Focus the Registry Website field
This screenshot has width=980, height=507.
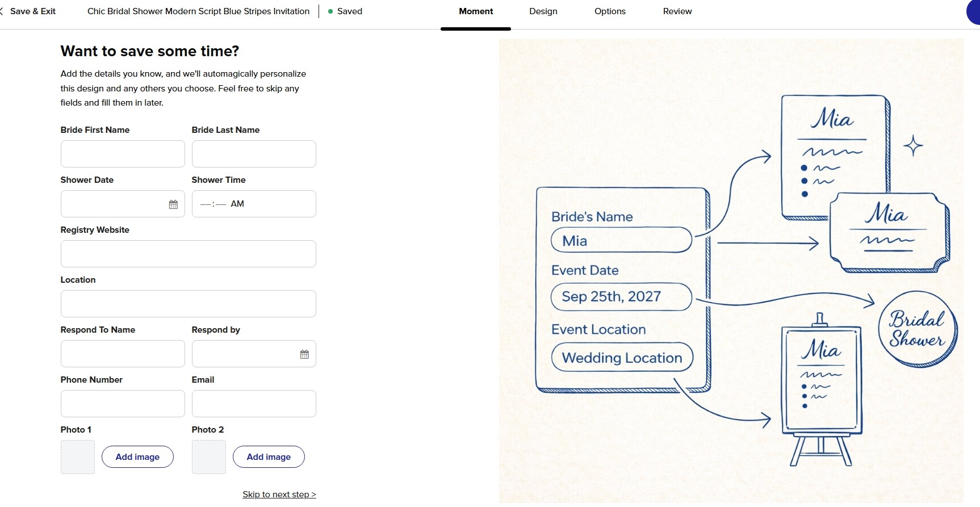[189, 254]
